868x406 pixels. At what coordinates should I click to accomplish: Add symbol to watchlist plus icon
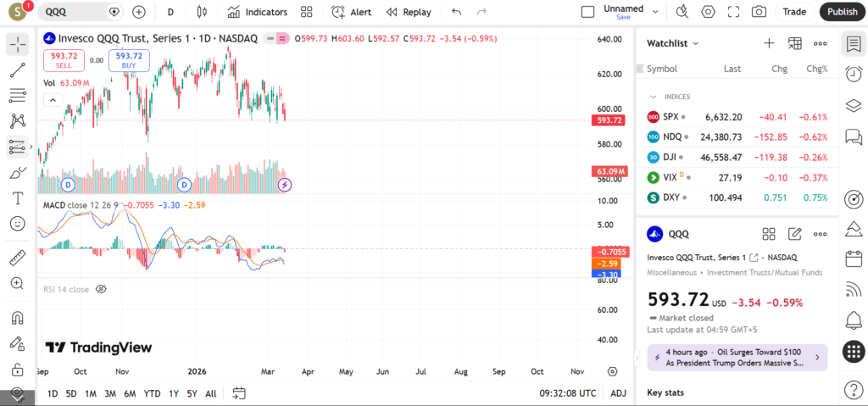point(769,43)
